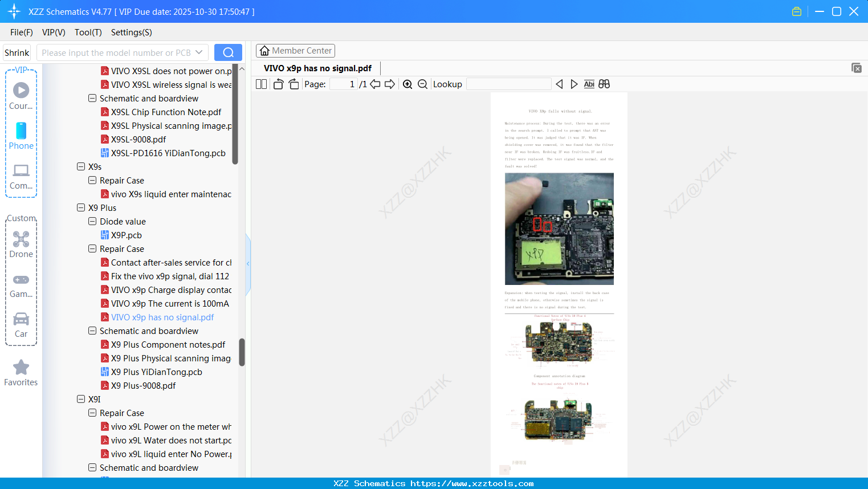
Task: Click the Shrink button
Action: [x=17, y=52]
